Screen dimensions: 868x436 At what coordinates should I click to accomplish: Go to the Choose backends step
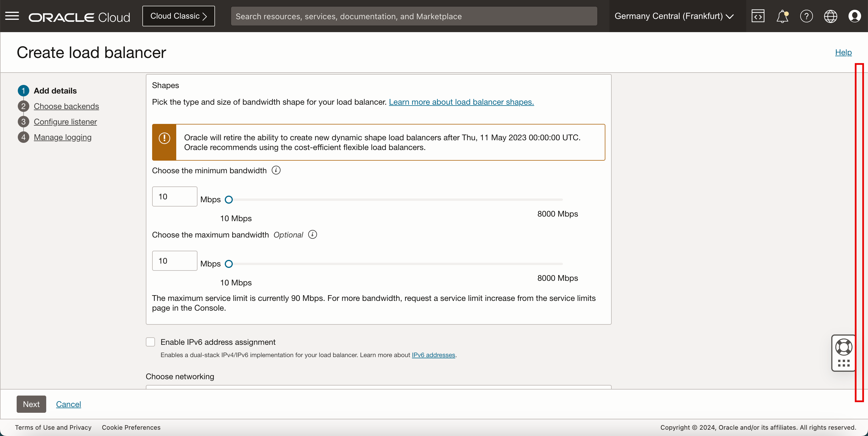click(66, 106)
